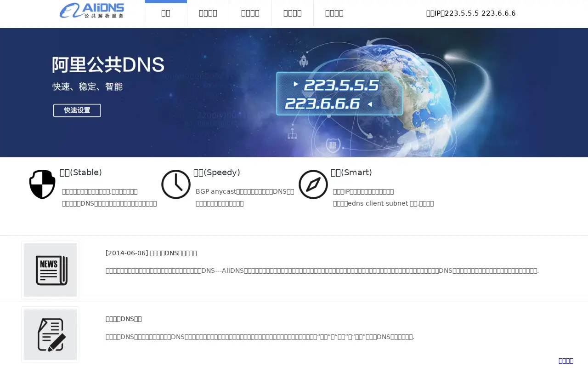Click the clock icon beside Speedy
The width and height of the screenshot is (588, 368).
176,184
